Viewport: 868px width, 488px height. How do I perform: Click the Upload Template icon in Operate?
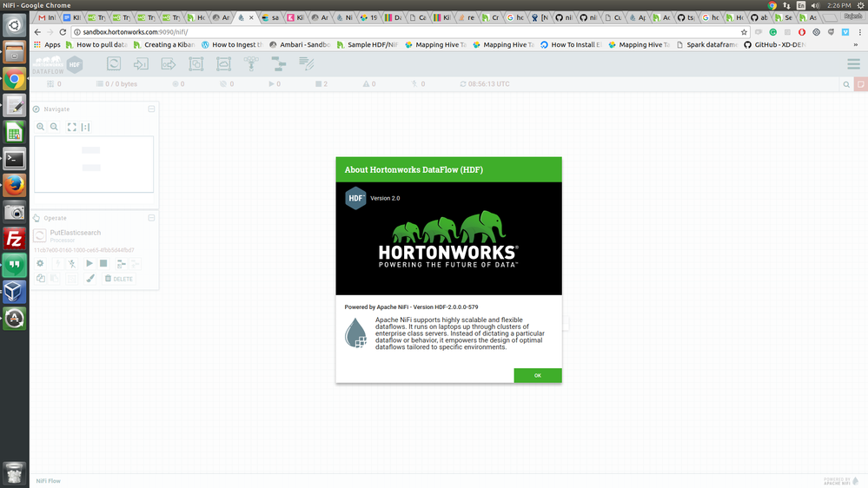coord(136,263)
